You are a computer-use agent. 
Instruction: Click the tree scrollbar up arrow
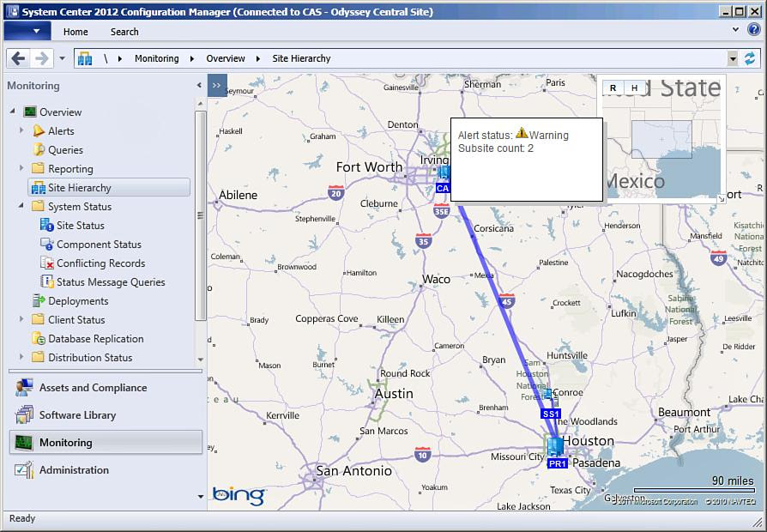click(200, 104)
